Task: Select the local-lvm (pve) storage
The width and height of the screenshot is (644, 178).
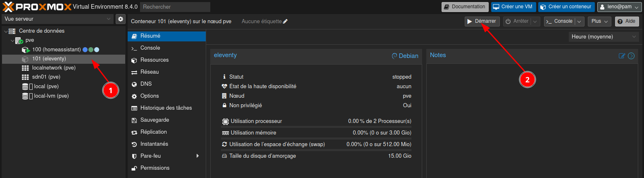Action: tap(51, 96)
